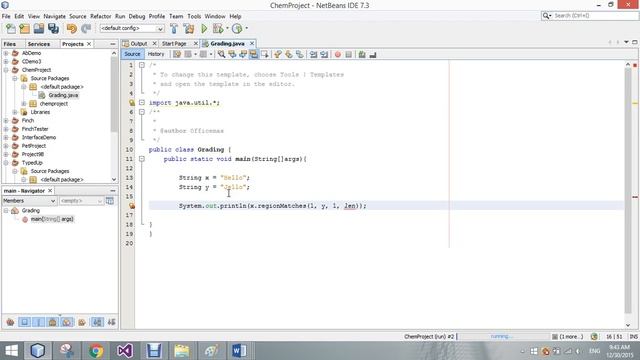Click the running progress bar in status bar
The height and width of the screenshot is (360, 640).
503,337
